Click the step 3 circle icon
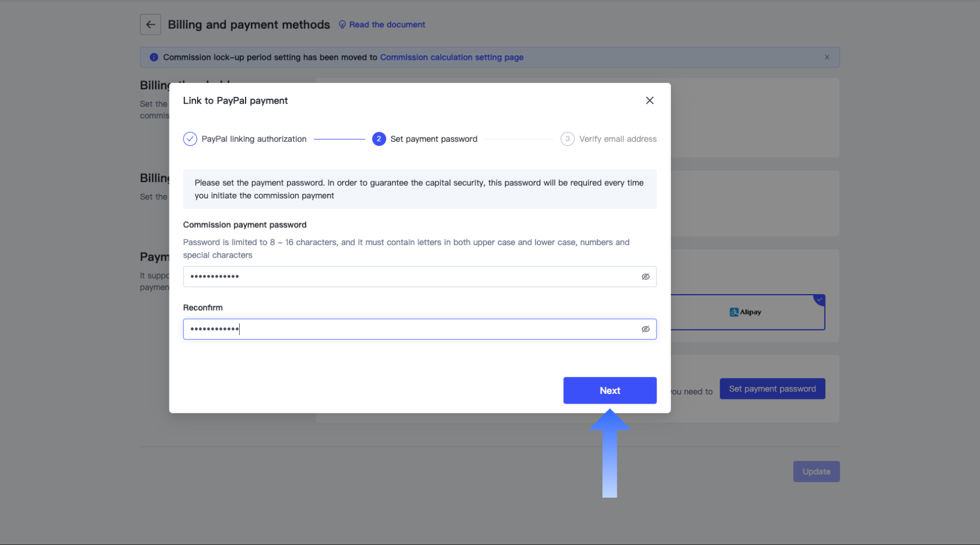This screenshot has width=980, height=545. (x=567, y=139)
